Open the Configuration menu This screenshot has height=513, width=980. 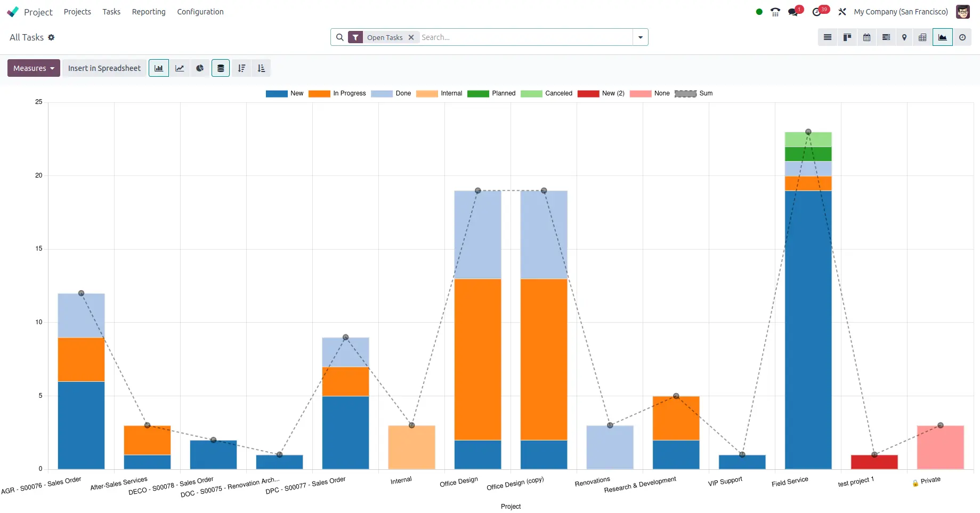click(x=200, y=12)
